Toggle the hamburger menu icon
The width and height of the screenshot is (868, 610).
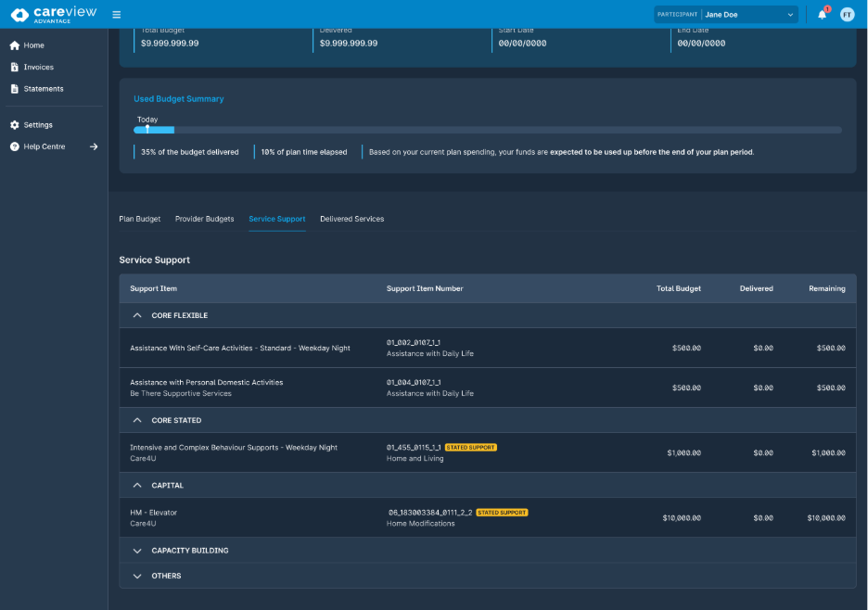116,15
